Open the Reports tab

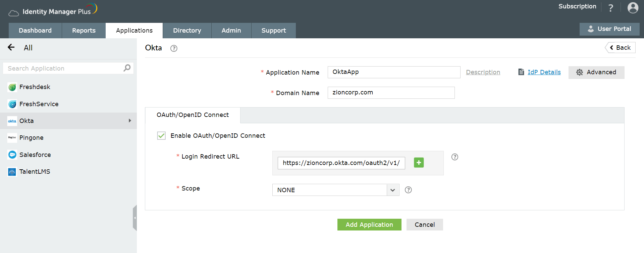coord(84,31)
